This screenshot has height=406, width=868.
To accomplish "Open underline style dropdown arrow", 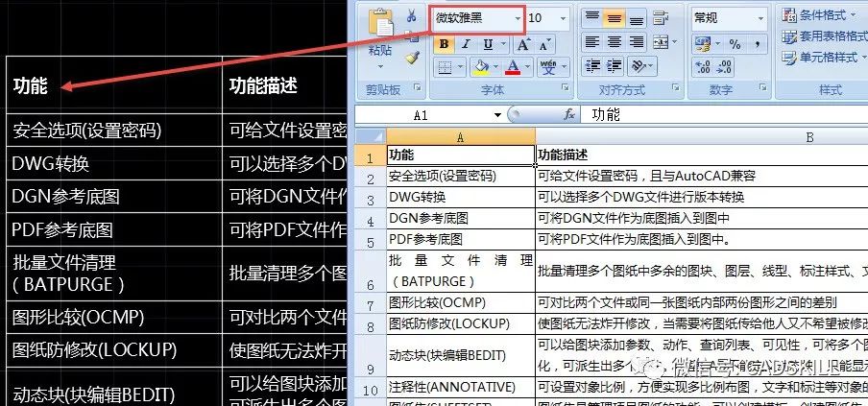I will [x=502, y=45].
